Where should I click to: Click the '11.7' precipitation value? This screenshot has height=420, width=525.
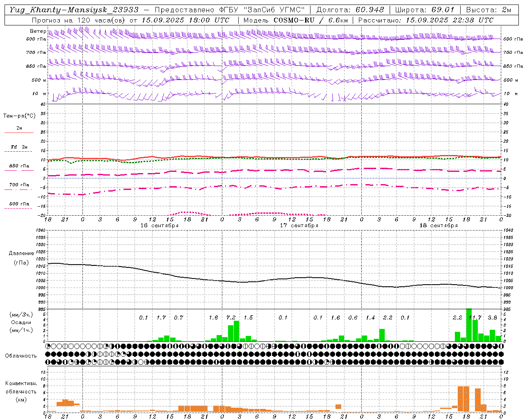475,317
